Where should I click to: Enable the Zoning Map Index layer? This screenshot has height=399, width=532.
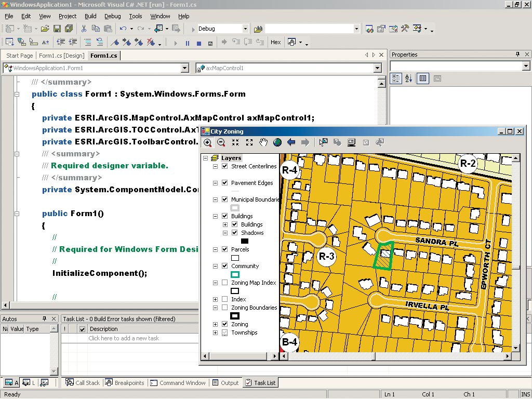tap(224, 283)
